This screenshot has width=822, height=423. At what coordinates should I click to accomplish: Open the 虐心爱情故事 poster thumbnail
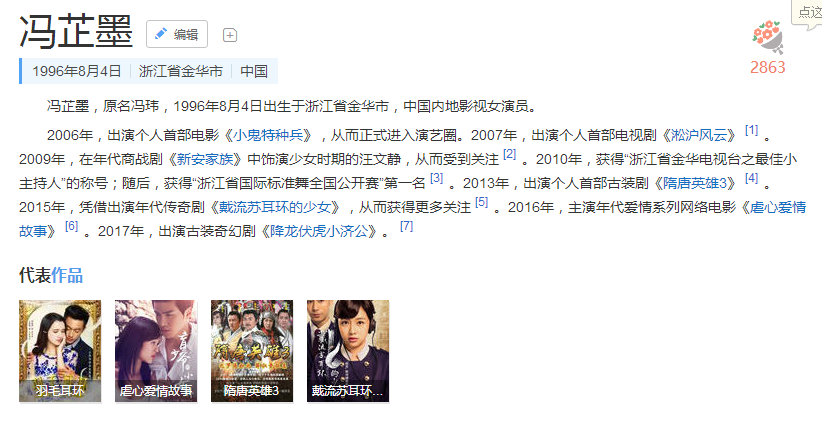pyautogui.click(x=156, y=351)
